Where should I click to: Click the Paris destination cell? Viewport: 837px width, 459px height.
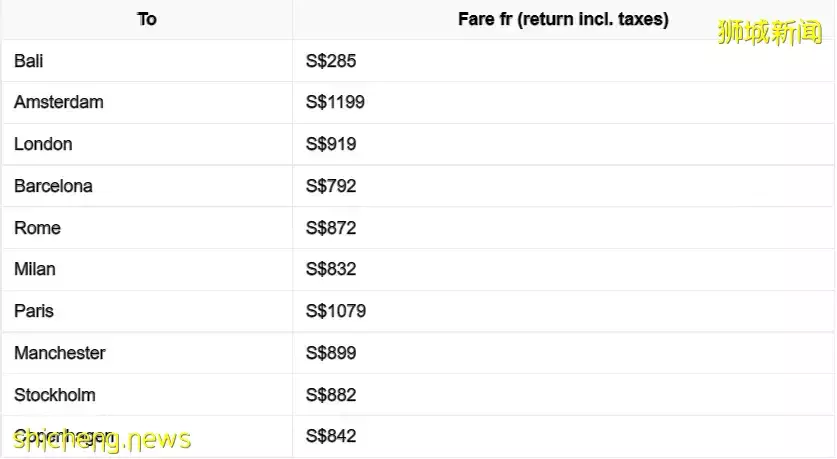(x=34, y=311)
